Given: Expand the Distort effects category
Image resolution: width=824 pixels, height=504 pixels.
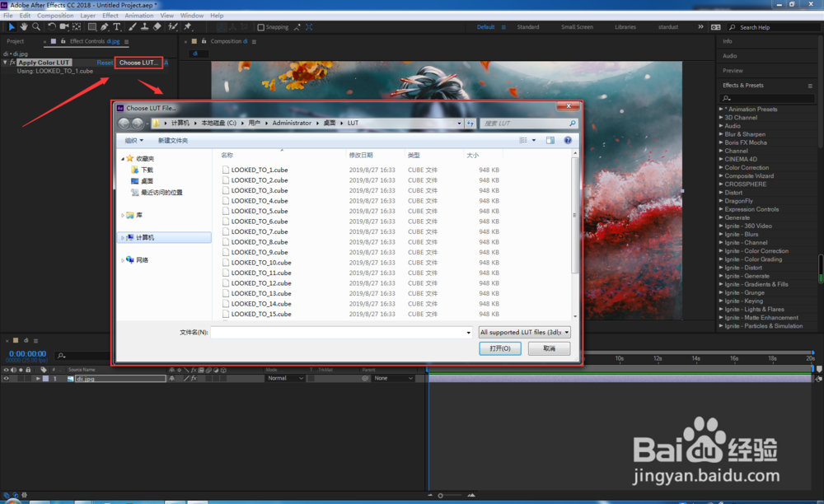Looking at the screenshot, I should pos(721,193).
